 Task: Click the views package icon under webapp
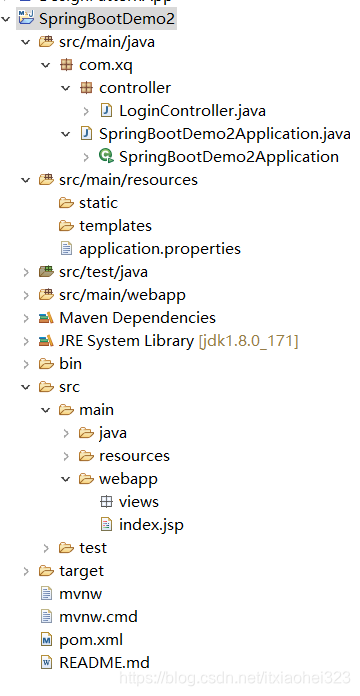pyautogui.click(x=106, y=502)
